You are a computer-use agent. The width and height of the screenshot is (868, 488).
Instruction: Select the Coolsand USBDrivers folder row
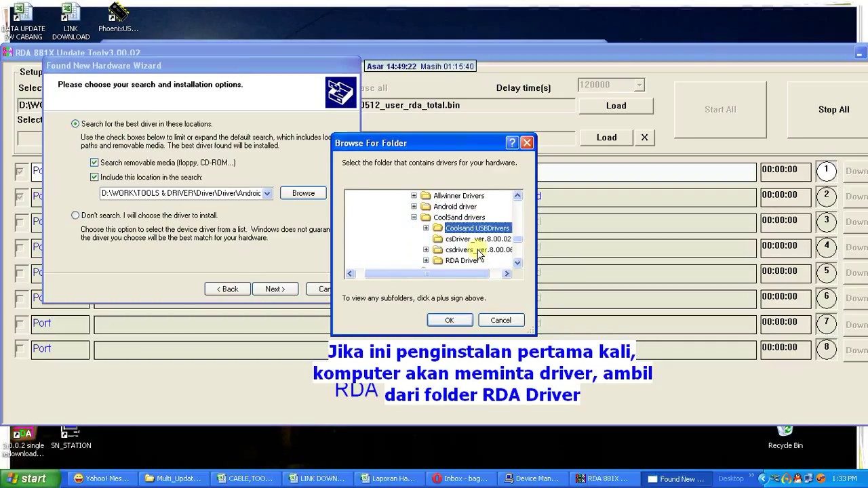tap(477, 228)
